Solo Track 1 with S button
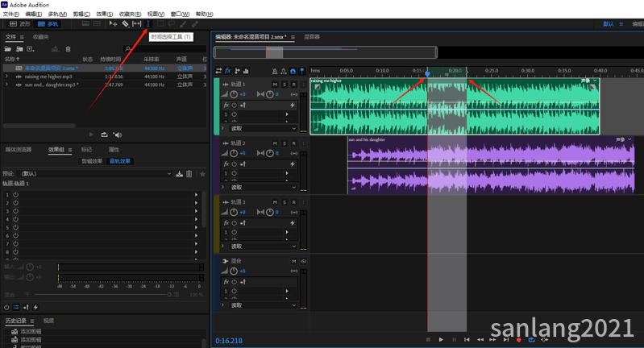 [x=285, y=84]
